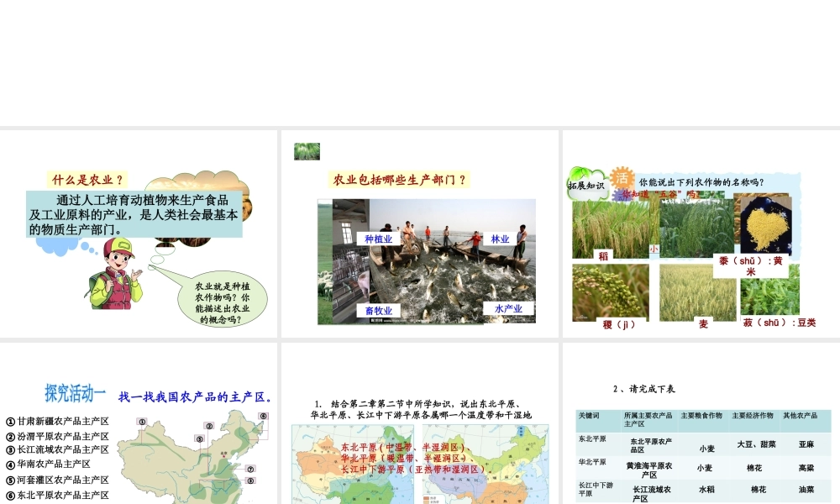
Task: Select the 水产业 label
Action: [x=508, y=308]
